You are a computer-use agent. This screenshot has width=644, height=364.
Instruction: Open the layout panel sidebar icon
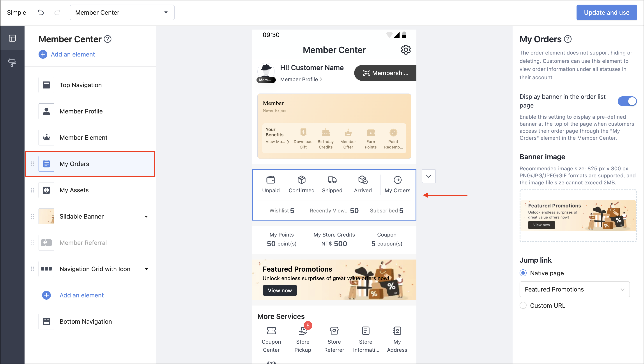click(x=12, y=38)
